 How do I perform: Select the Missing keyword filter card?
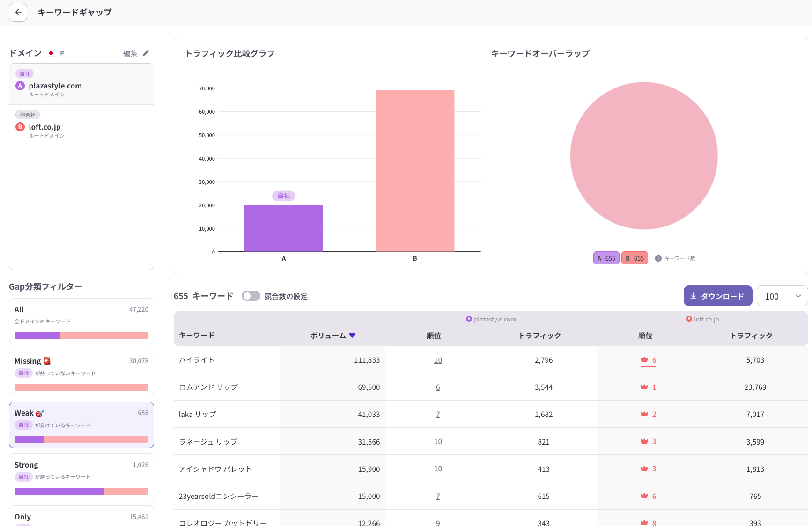coord(81,373)
